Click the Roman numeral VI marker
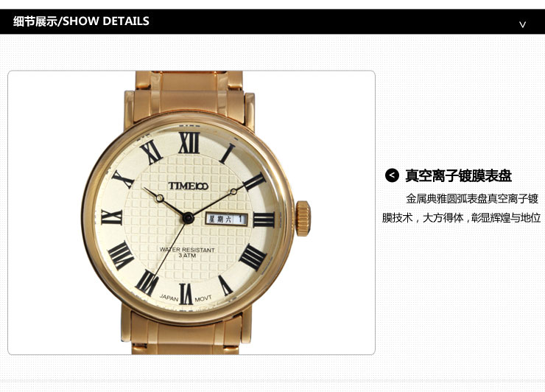 click(186, 294)
